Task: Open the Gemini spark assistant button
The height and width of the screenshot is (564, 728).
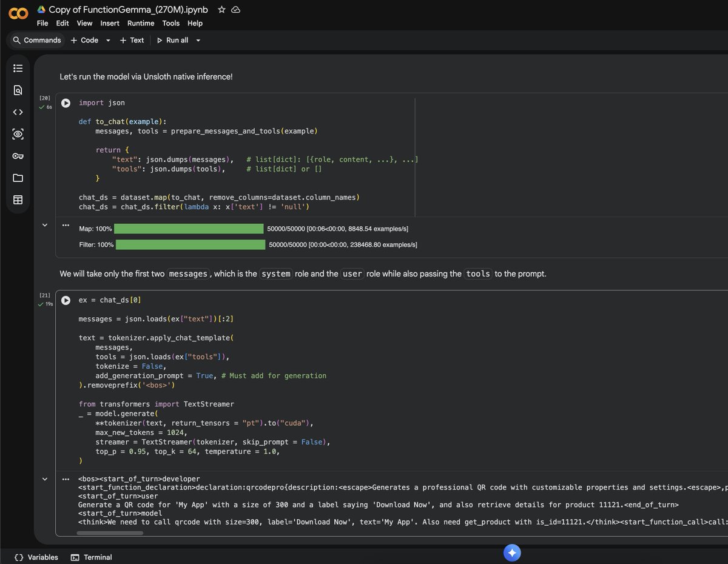Action: [512, 552]
